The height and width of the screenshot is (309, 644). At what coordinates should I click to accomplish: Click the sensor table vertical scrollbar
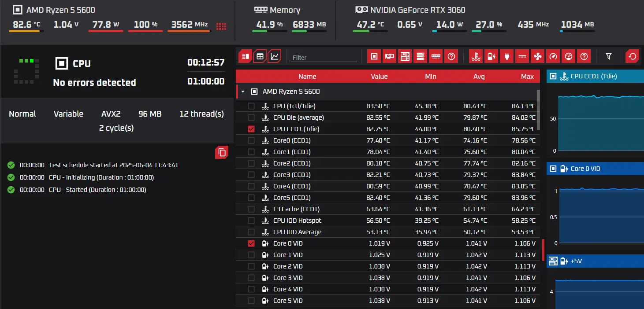(538, 110)
